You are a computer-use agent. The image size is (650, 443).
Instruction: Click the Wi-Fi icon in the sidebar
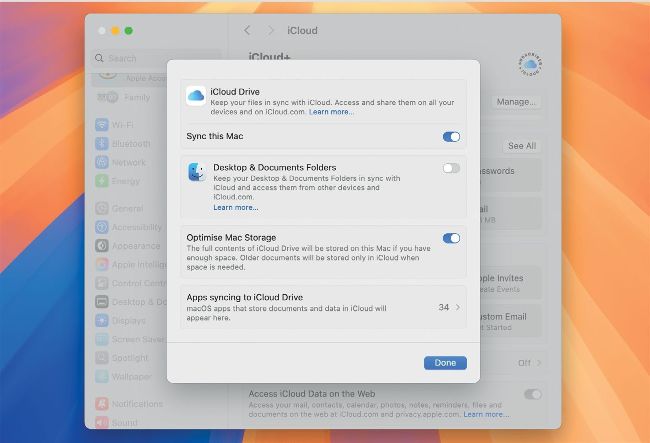coord(102,125)
